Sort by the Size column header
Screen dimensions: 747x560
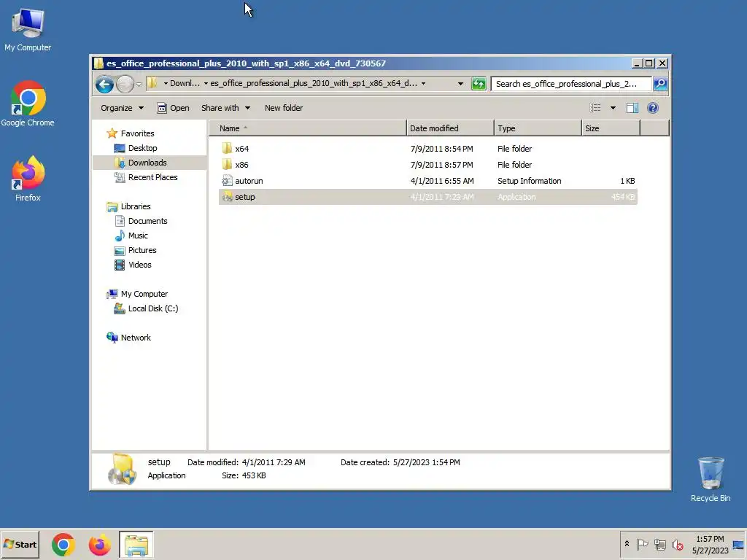[611, 128]
